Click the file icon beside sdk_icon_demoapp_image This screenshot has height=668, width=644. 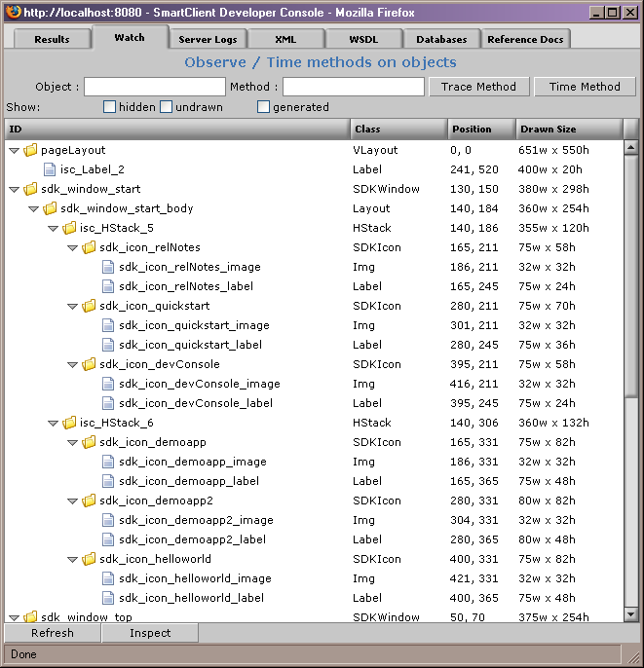click(108, 462)
